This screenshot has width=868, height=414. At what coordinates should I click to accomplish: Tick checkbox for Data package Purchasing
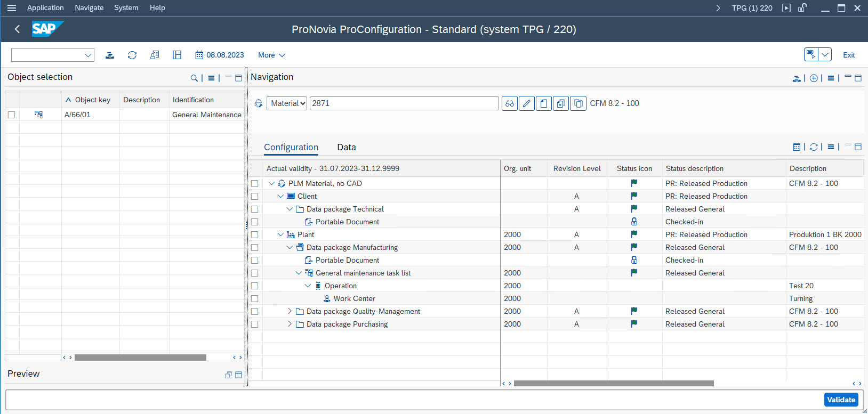[x=255, y=324]
